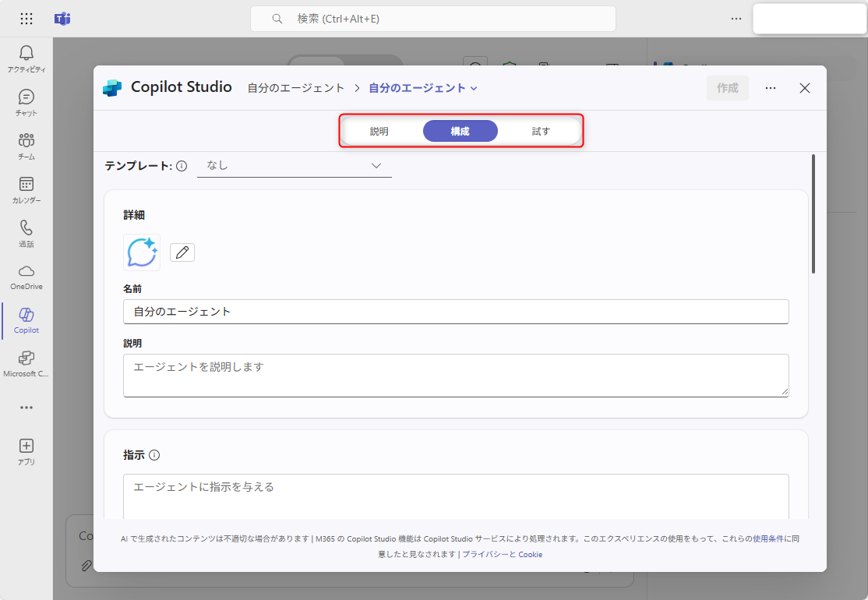Screen dimensions: 868x600
Task: Open the テンプレート dropdown (なし)
Action: click(295, 165)
